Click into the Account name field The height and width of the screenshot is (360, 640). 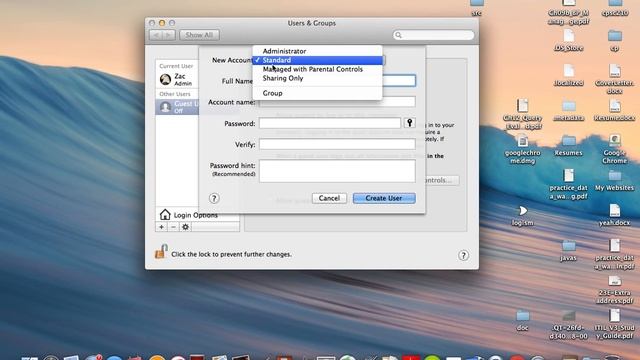coord(337,102)
